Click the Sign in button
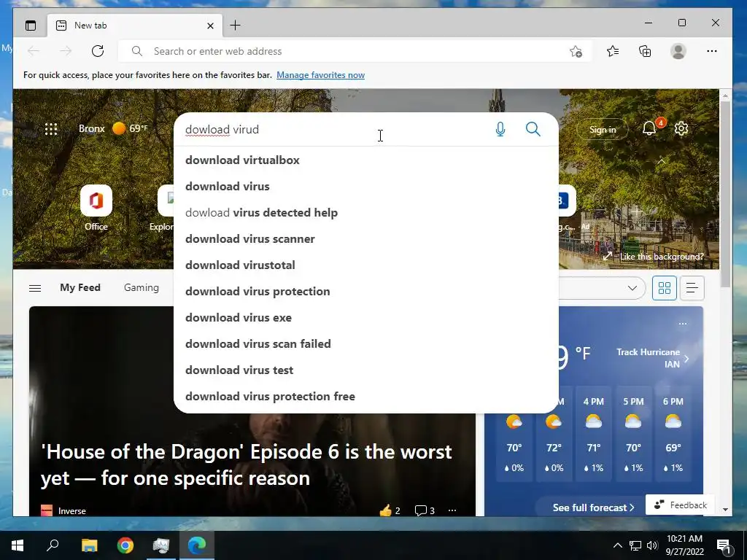Screen dimensions: 747x560 pos(603,129)
